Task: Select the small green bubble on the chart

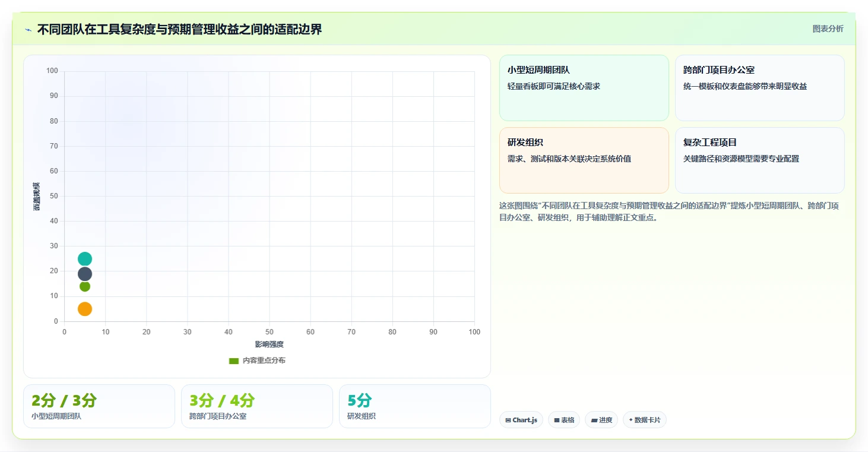Action: click(85, 286)
